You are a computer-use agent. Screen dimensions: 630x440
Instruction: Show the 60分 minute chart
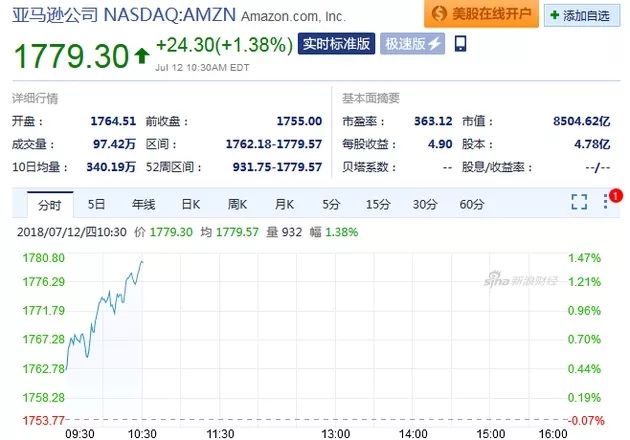(472, 204)
